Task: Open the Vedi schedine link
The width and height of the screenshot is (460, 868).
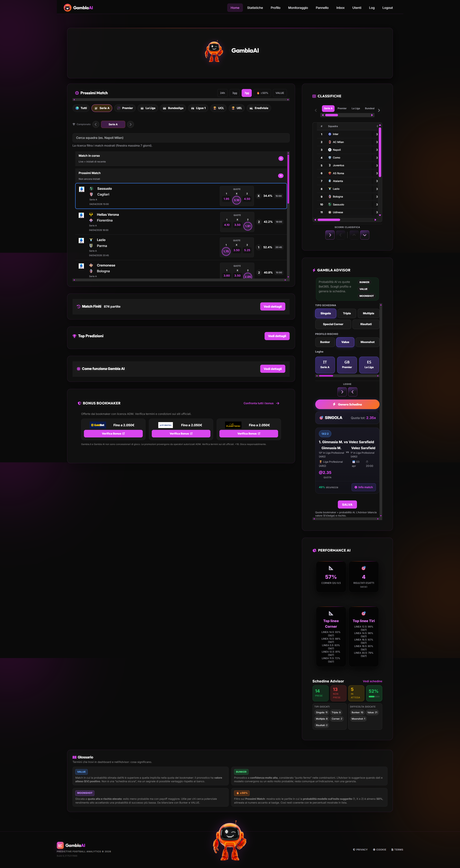Action: 372,681
